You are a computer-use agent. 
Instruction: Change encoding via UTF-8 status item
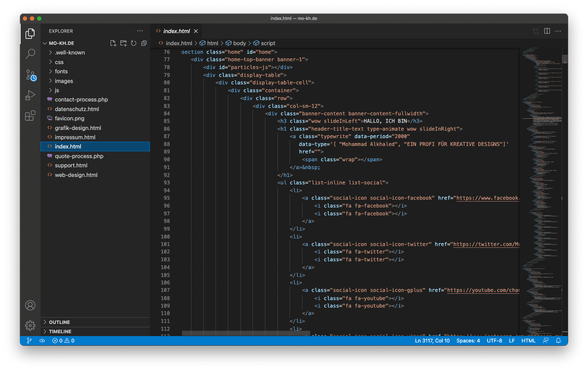[x=494, y=341]
